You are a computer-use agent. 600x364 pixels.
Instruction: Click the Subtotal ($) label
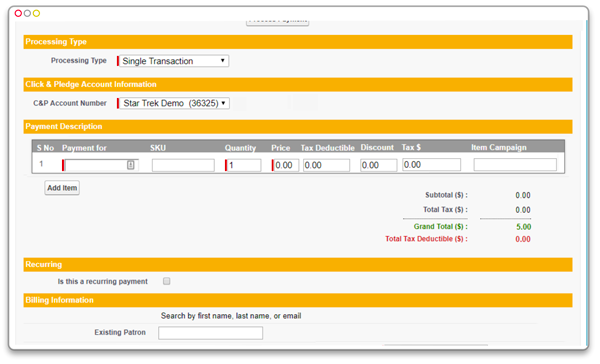point(446,195)
